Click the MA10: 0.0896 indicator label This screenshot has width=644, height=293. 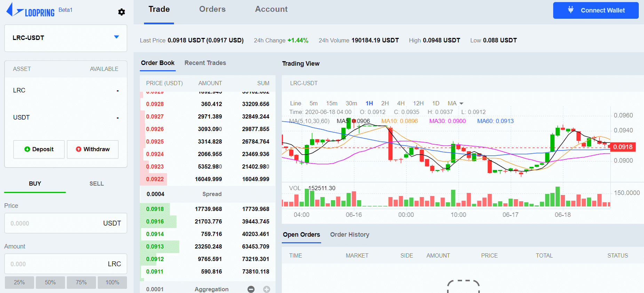[399, 121]
